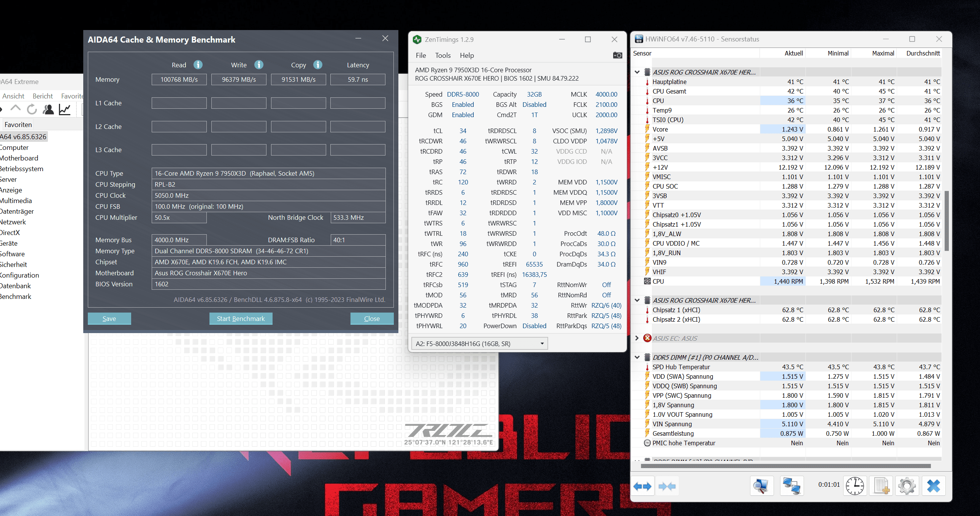Click HWiNFO expand-columns double arrow icon
This screenshot has width=980, height=516.
pyautogui.click(x=642, y=486)
